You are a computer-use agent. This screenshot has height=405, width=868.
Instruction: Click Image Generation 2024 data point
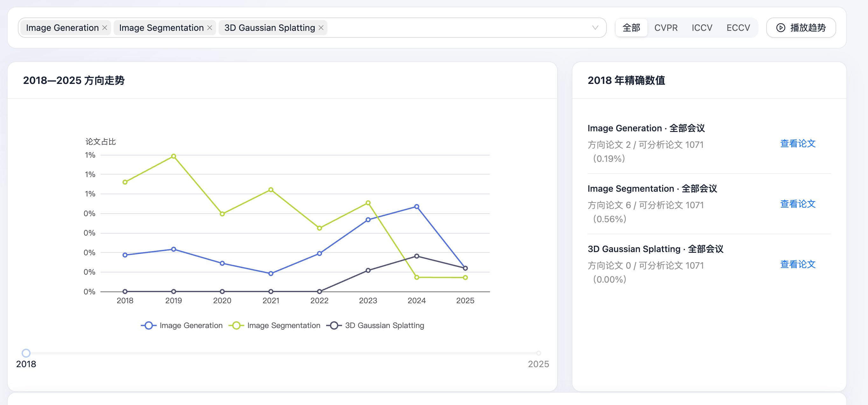[x=416, y=207]
